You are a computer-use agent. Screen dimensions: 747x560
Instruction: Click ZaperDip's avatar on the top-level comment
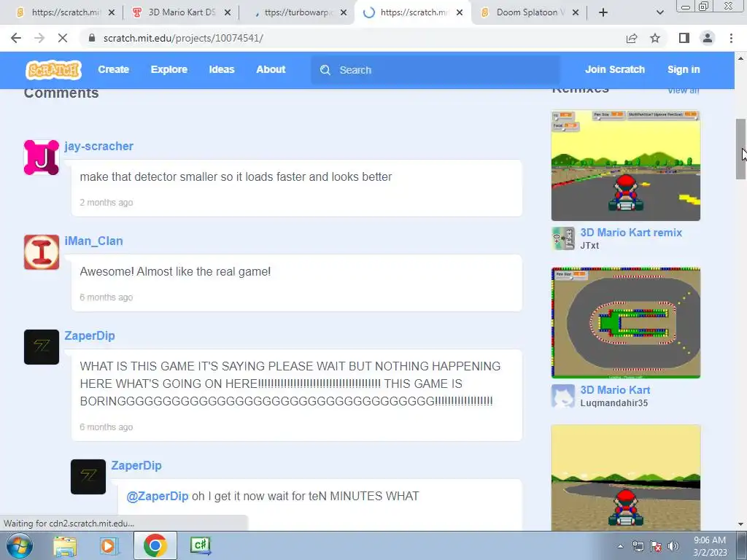point(42,346)
